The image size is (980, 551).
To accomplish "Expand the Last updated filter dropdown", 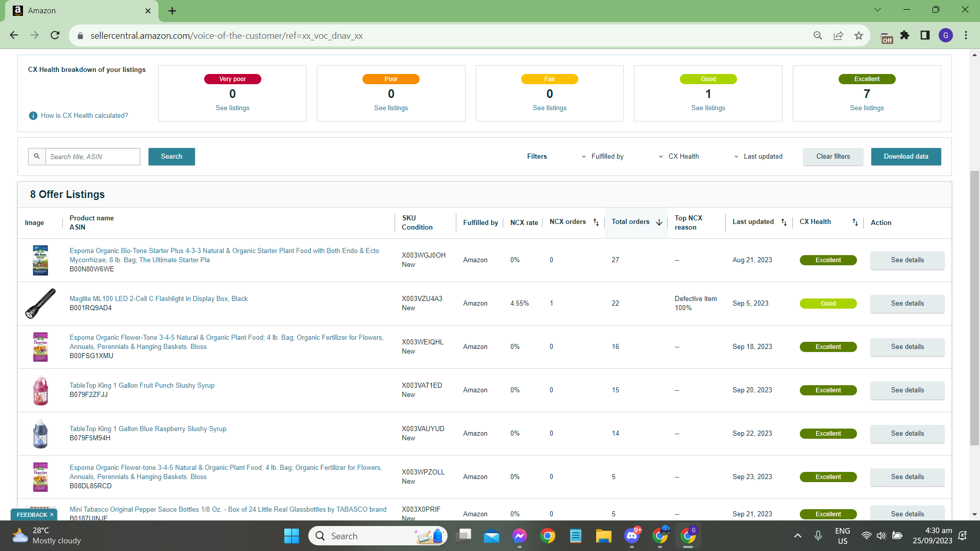I will pyautogui.click(x=758, y=157).
